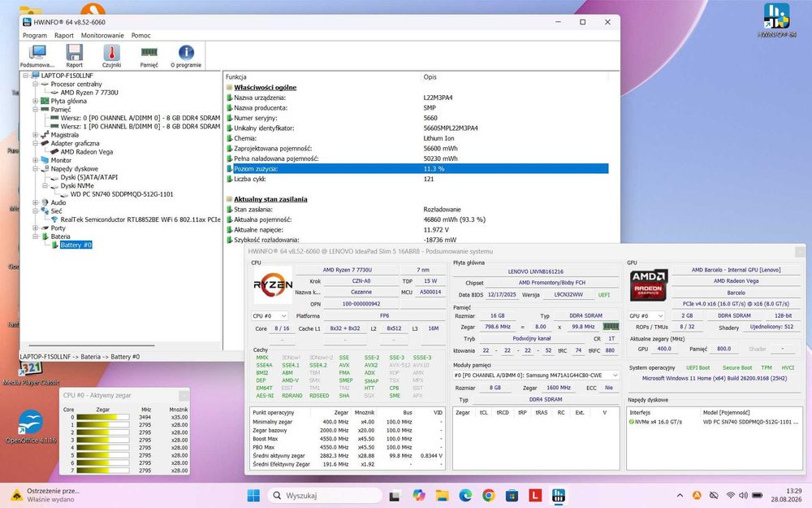The image size is (812, 508).
Task: Select WD PC SN740 drive in tree
Action: pyautogui.click(x=122, y=194)
